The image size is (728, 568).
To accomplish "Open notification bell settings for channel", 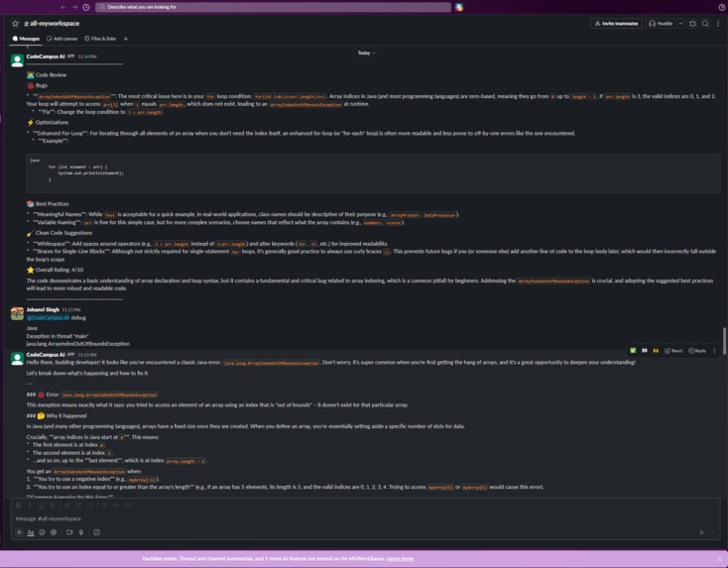I will [x=692, y=23].
